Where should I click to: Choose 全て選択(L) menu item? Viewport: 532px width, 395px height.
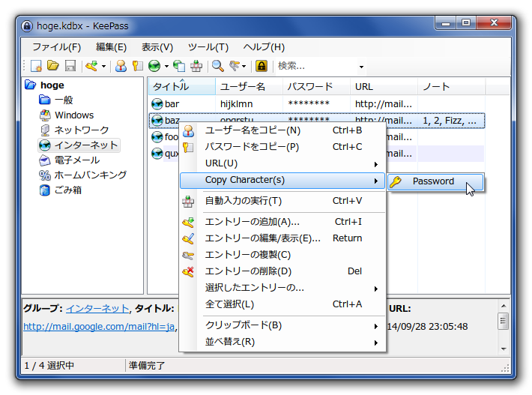coord(282,304)
